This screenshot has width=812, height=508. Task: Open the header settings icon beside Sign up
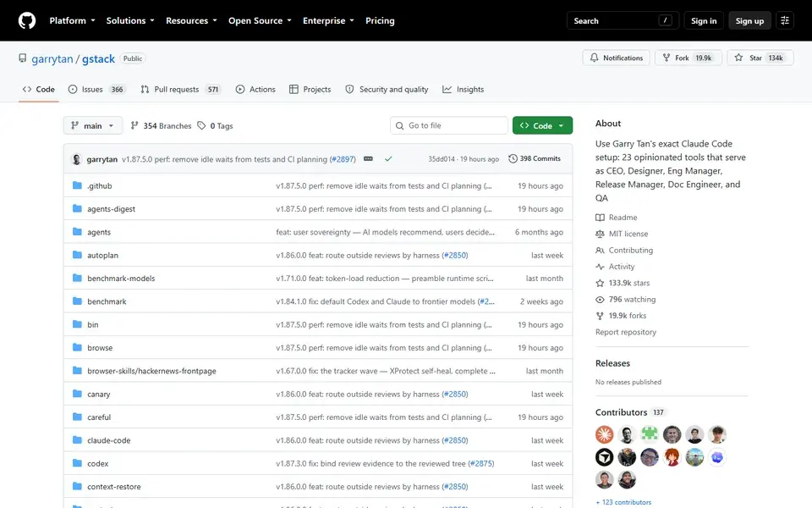click(785, 20)
